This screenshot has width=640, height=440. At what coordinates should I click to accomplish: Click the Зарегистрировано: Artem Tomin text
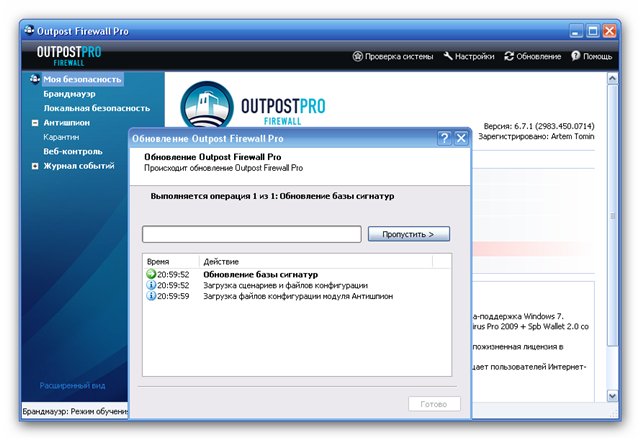coord(536,136)
